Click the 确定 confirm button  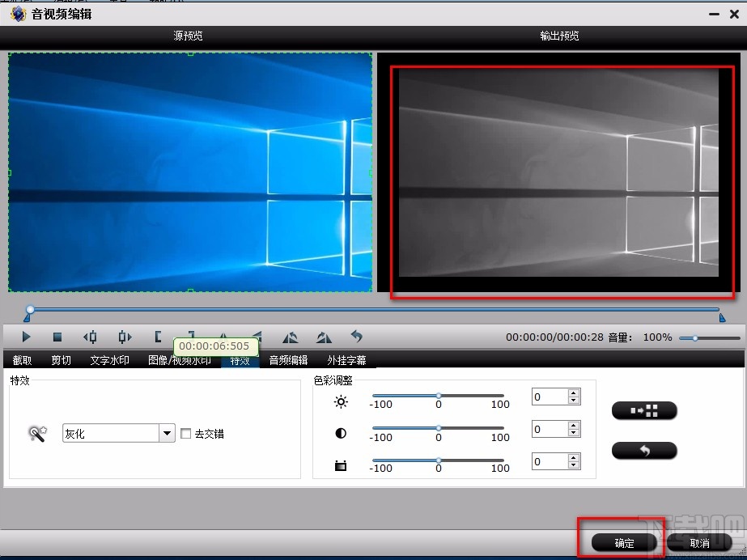622,543
